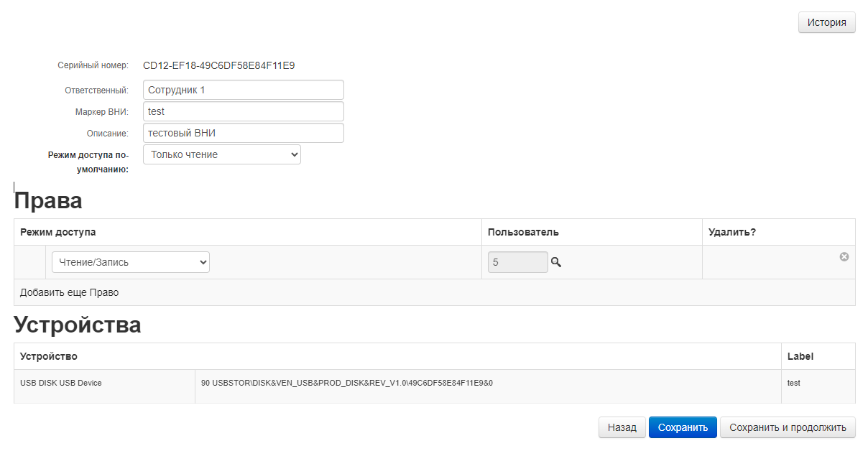Click the USB DISK USB Device cell
This screenshot has width=868, height=451.
(61, 383)
